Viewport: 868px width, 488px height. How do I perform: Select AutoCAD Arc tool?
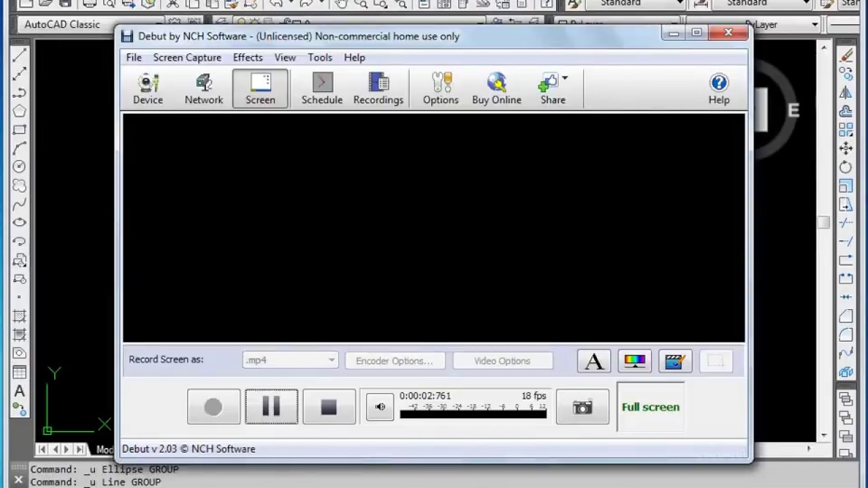19,148
